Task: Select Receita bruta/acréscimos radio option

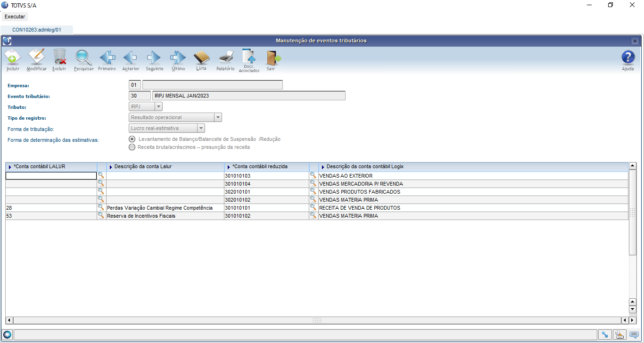Action: pos(132,147)
